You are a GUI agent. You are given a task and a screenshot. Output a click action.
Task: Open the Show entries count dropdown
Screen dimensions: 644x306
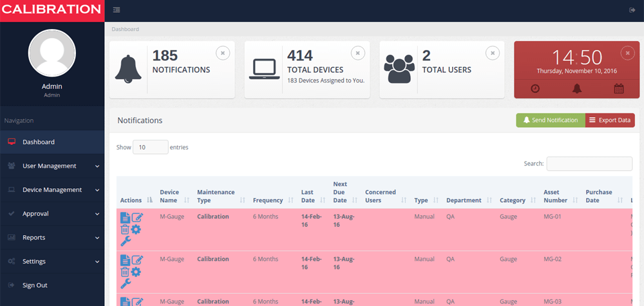[x=150, y=147]
